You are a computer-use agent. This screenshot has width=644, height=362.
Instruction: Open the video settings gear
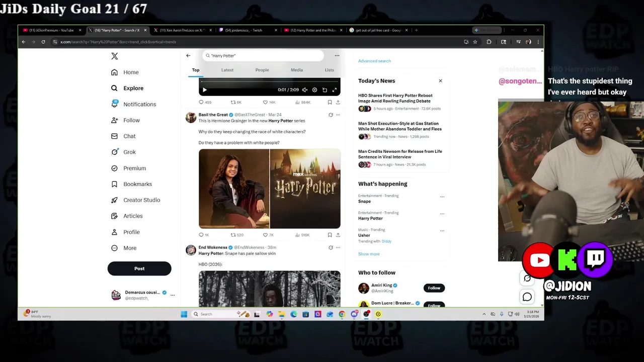(x=314, y=90)
